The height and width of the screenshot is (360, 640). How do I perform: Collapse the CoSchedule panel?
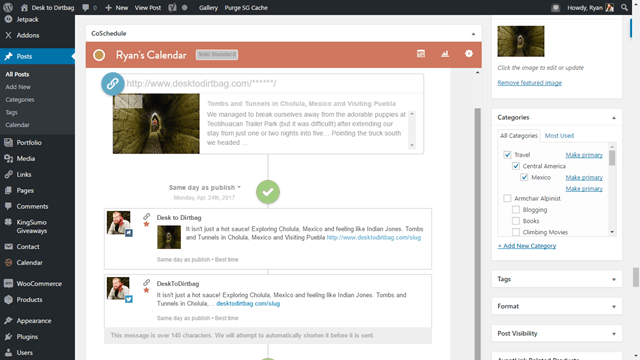[x=473, y=34]
